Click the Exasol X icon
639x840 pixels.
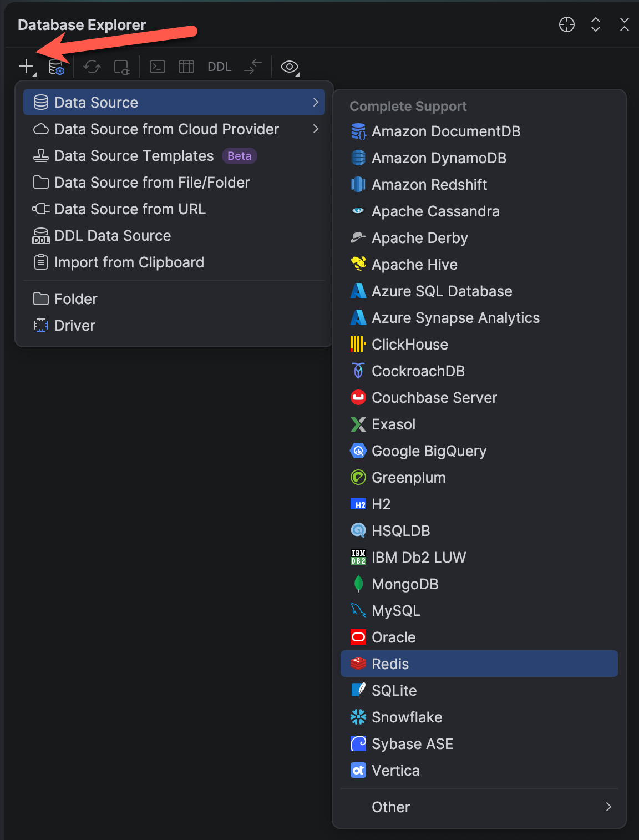pos(358,424)
